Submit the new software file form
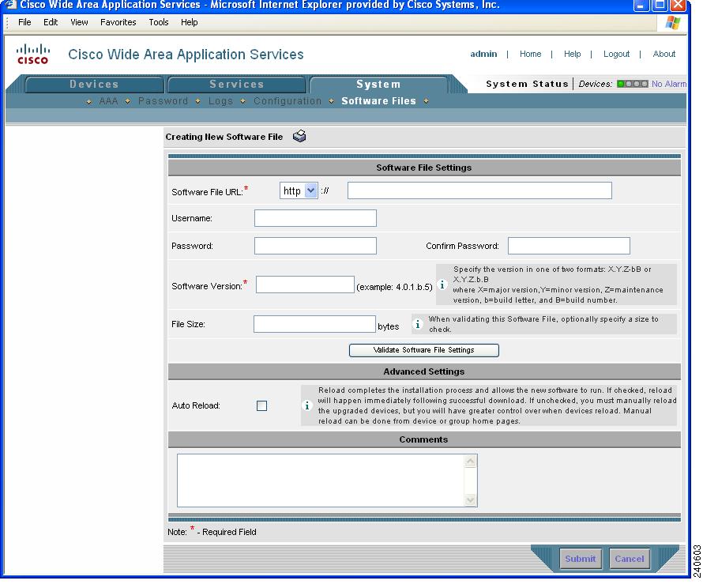 [580, 559]
